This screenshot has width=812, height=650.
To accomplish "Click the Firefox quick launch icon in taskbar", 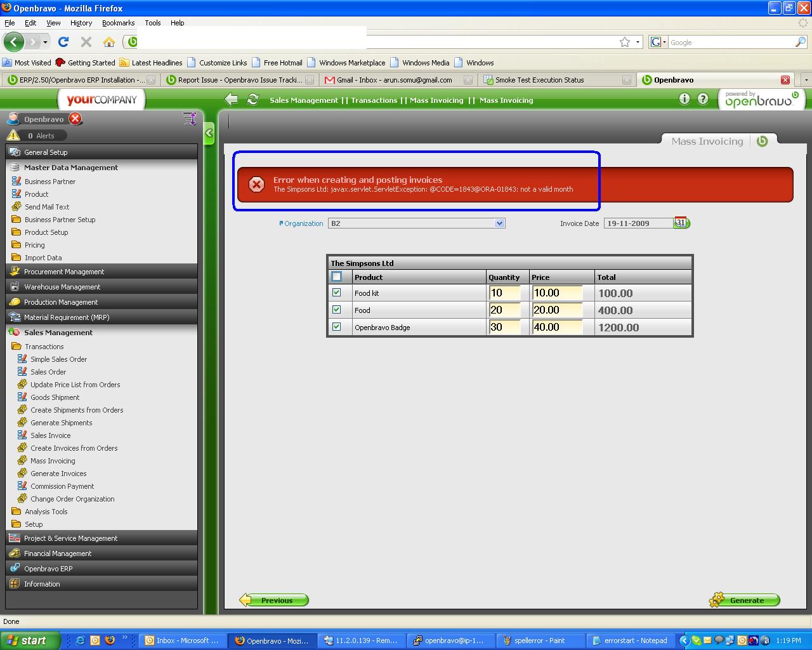I will click(x=110, y=640).
